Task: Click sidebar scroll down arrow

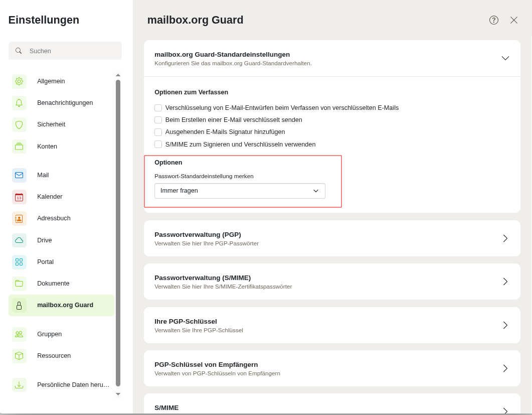Action: tap(118, 394)
